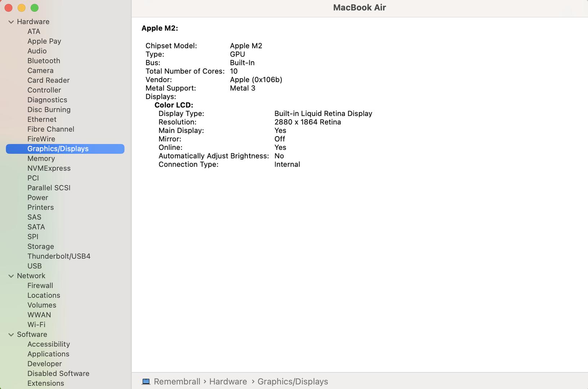This screenshot has width=588, height=389.
Task: Open the Wi-Fi section
Action: click(36, 324)
